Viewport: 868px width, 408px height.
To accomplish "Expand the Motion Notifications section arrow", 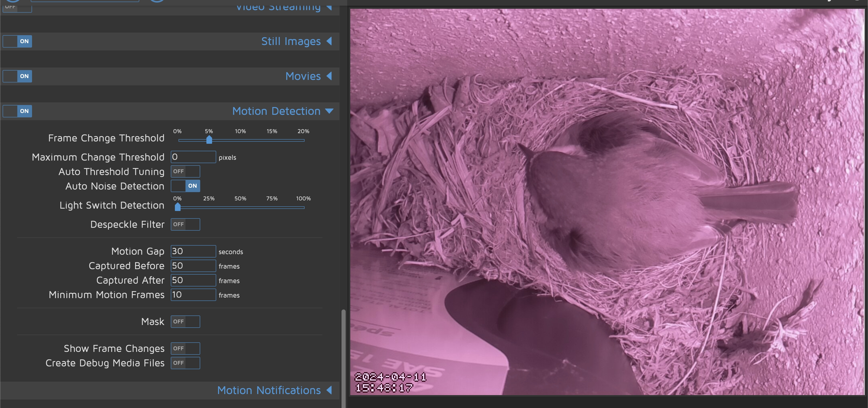I will [329, 390].
